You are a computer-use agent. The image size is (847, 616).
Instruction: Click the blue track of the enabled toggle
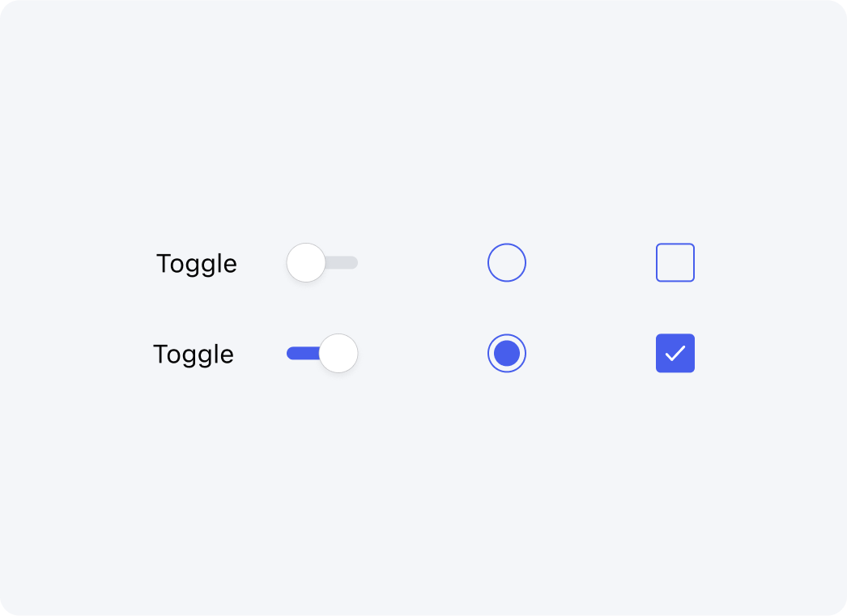pyautogui.click(x=303, y=353)
